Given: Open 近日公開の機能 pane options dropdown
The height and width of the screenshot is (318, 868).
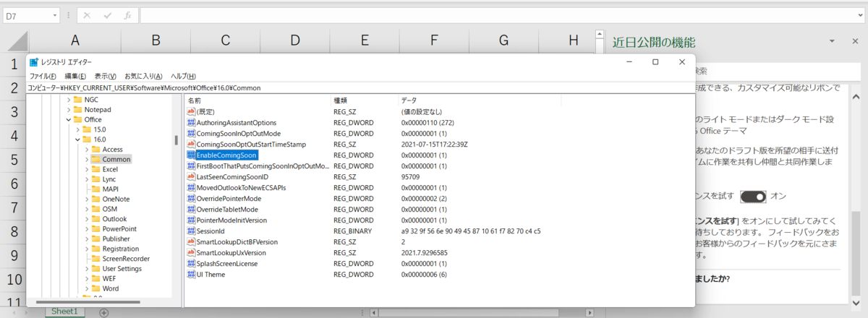Looking at the screenshot, I should (833, 42).
